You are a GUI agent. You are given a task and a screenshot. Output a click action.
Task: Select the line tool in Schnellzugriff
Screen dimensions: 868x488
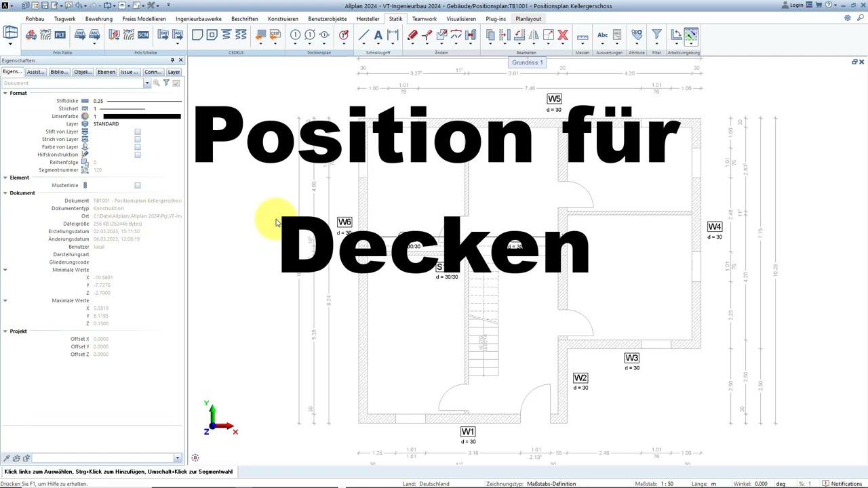coord(363,35)
